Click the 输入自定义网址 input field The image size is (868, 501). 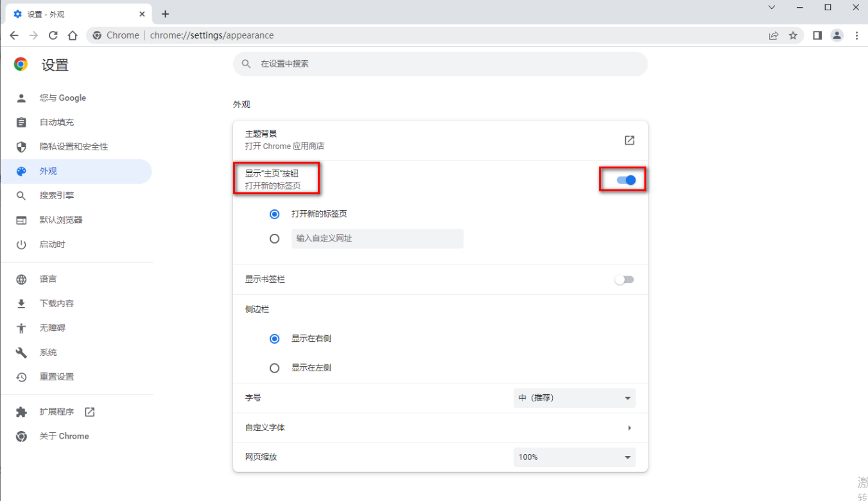tap(378, 238)
